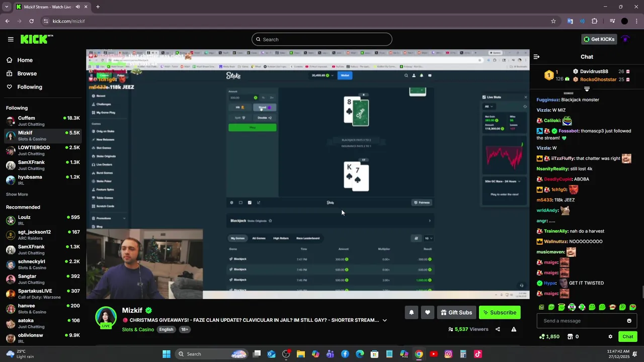Viewport: 644px width, 362px height.
Task: Toggle the notification bell for Mizkif
Action: (x=412, y=312)
